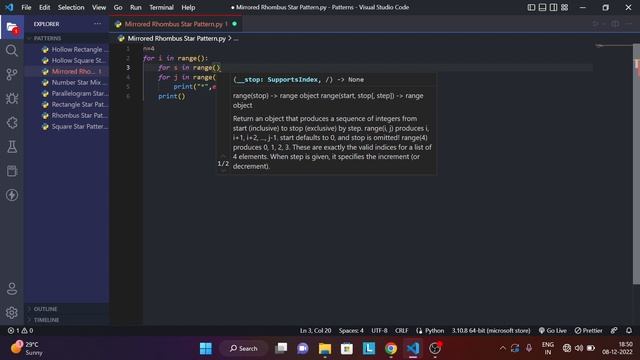Open Microsoft Store from taskbar

(x=347, y=348)
